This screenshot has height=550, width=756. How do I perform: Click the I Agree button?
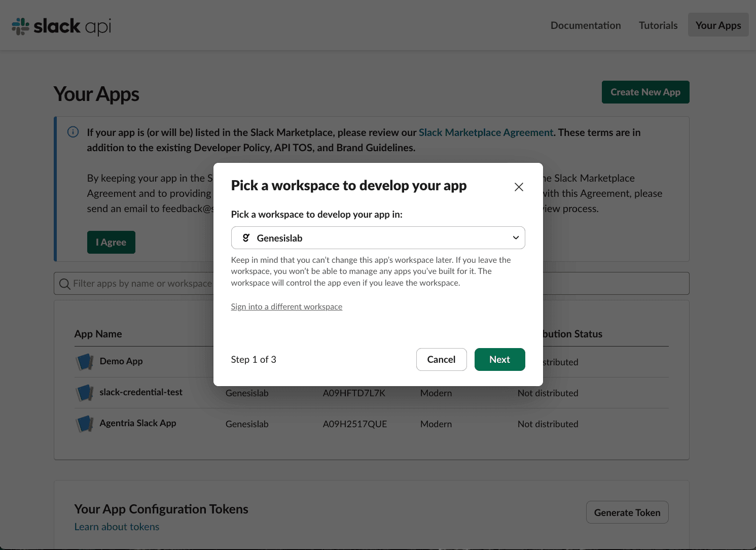point(111,242)
